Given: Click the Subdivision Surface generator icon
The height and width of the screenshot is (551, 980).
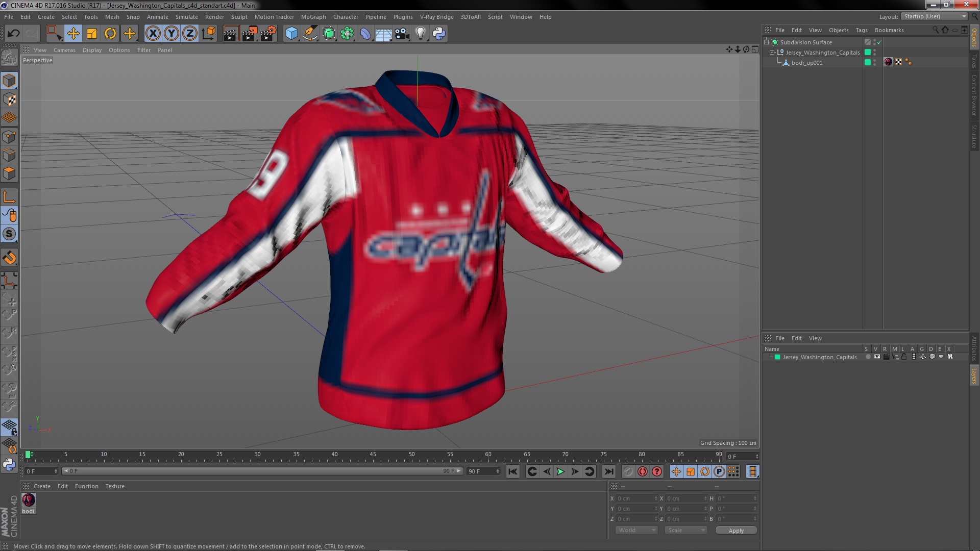Looking at the screenshot, I should coord(329,34).
